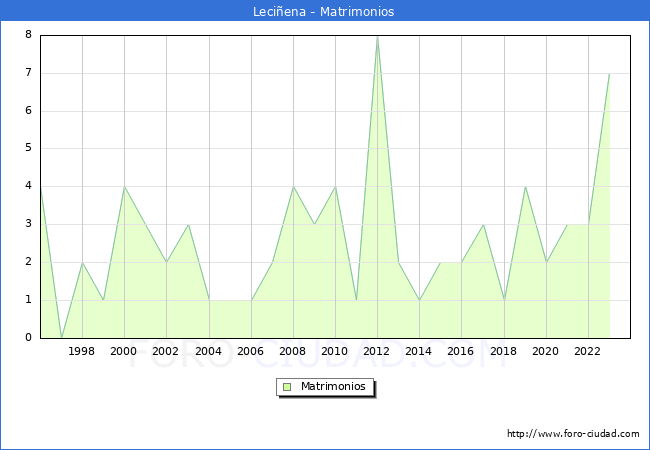Click the green Matrimonios legend swatch
Viewport: 650px width, 450px height.
tap(287, 387)
